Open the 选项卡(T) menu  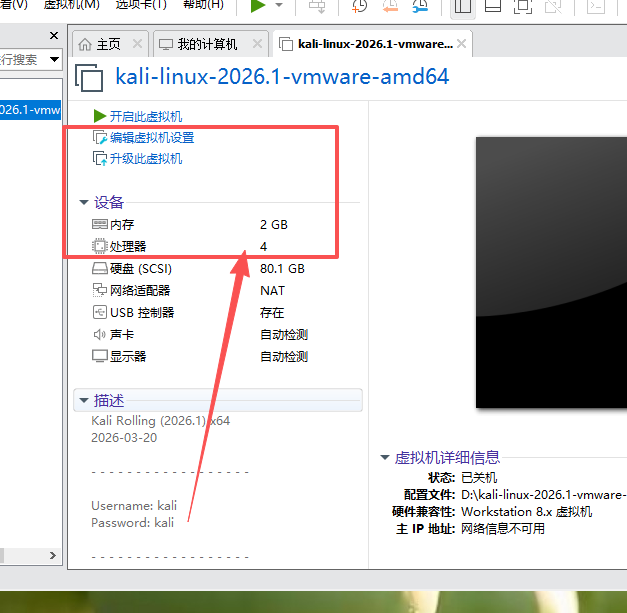[x=140, y=5]
